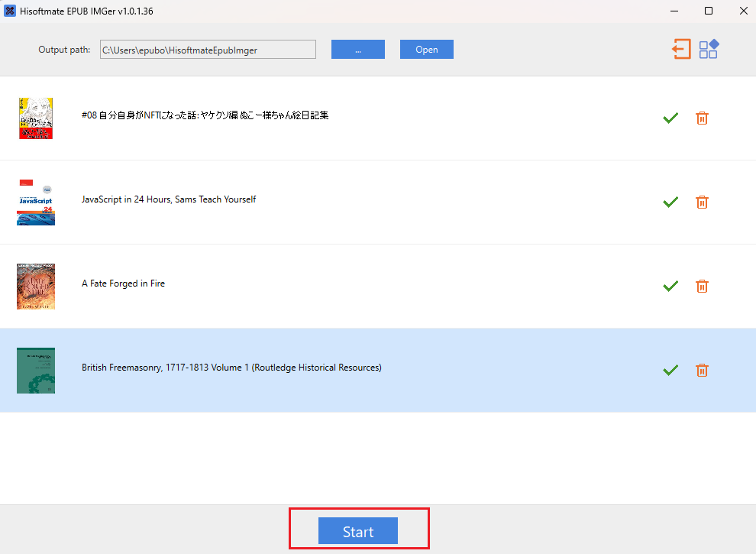Click the Hisoftmate logo in the title bar
The width and height of the screenshot is (756, 554).
click(11, 11)
